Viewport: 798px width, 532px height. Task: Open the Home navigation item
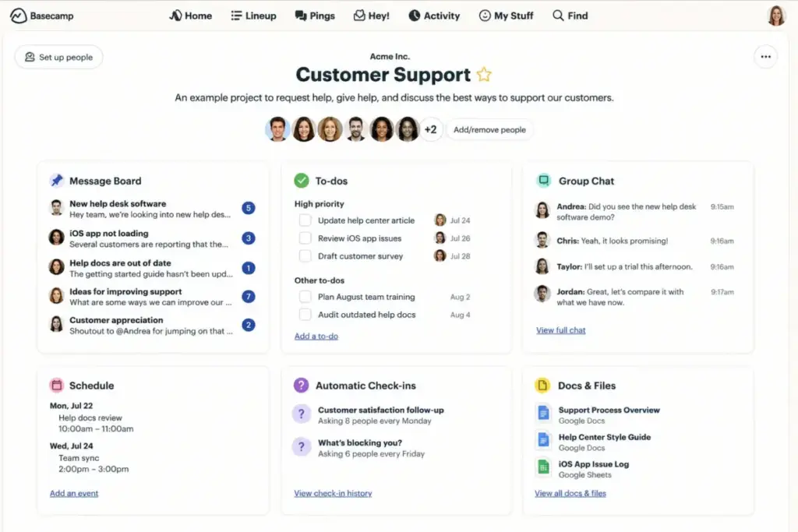pos(191,16)
